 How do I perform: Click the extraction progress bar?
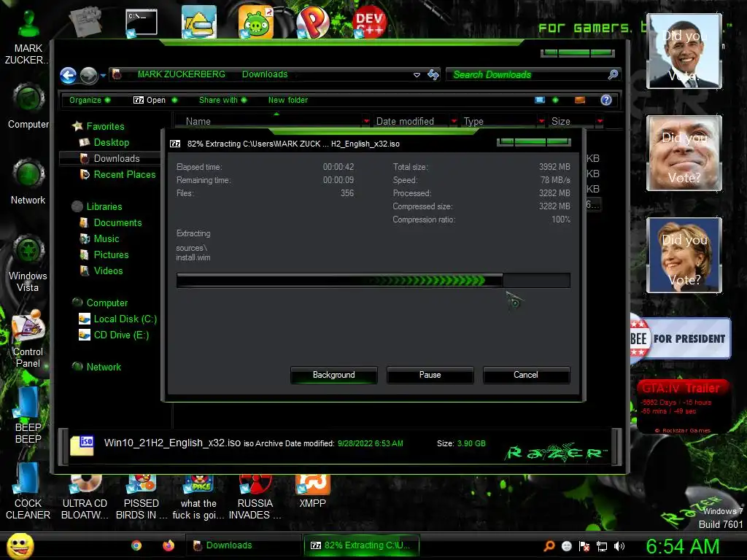pos(373,281)
